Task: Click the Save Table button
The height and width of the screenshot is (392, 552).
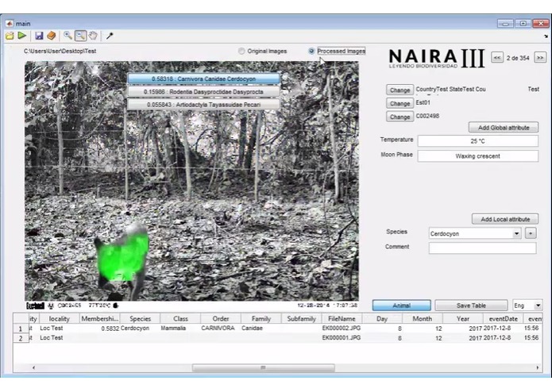Action: (471, 306)
